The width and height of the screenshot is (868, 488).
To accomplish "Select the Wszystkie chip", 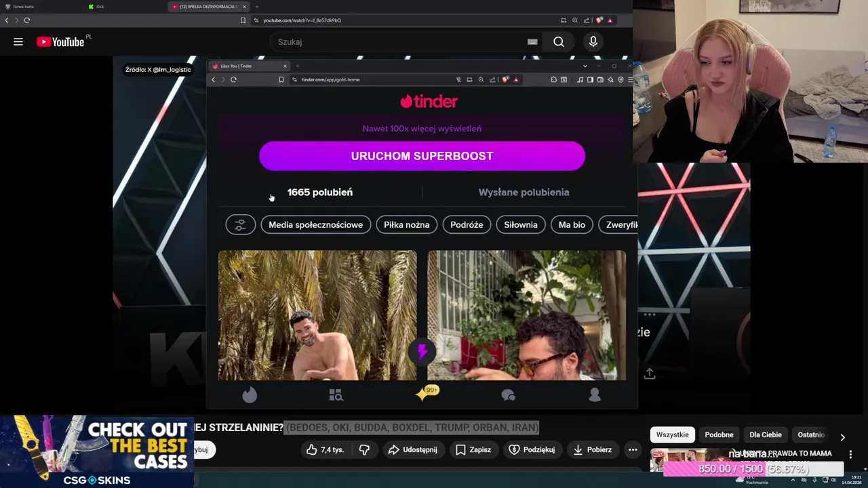I will pos(672,435).
